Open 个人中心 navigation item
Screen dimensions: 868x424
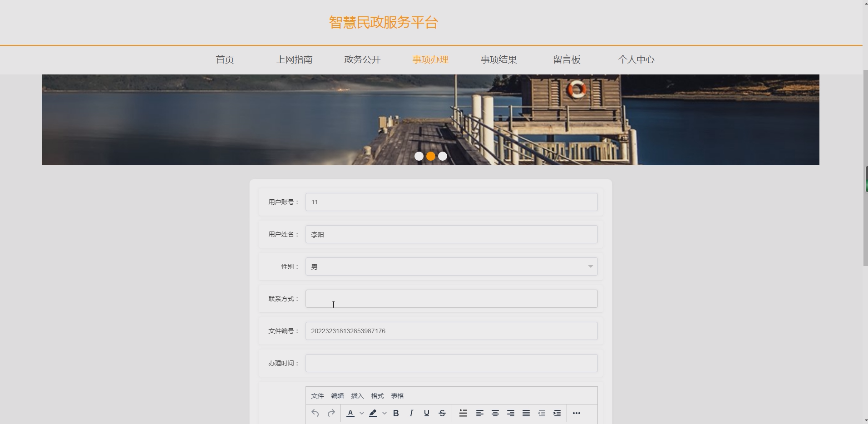636,59
